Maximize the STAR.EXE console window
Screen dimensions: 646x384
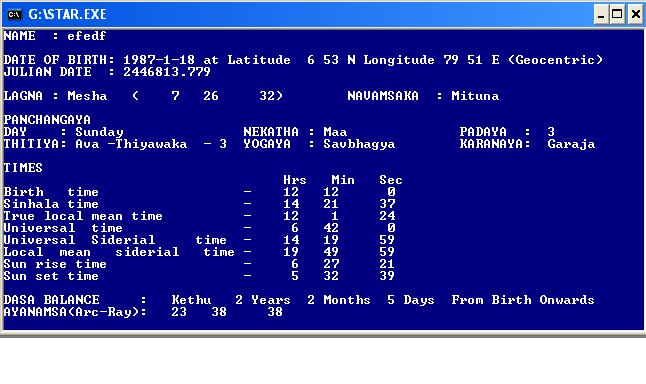point(617,14)
